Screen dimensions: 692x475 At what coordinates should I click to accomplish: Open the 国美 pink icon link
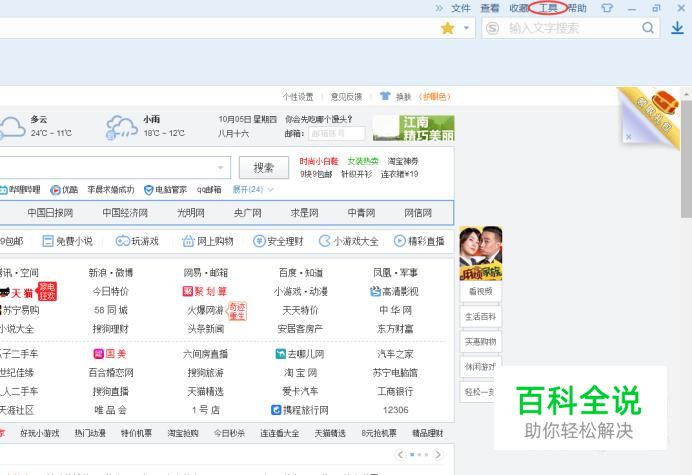(98, 354)
